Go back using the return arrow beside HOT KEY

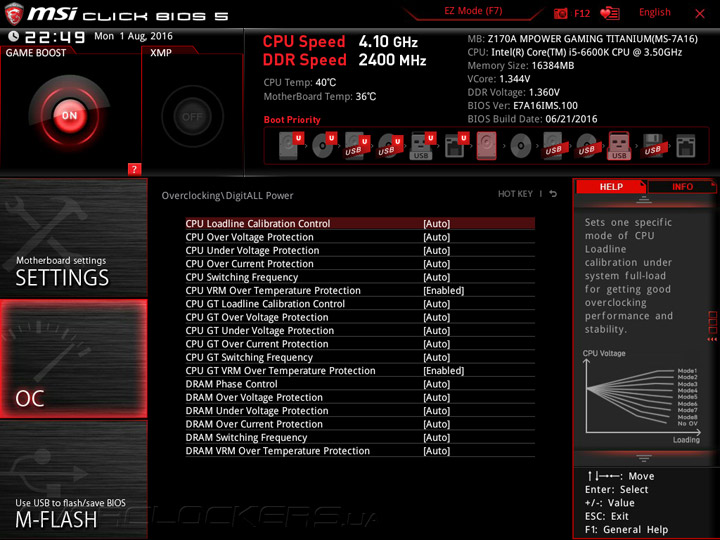point(553,194)
